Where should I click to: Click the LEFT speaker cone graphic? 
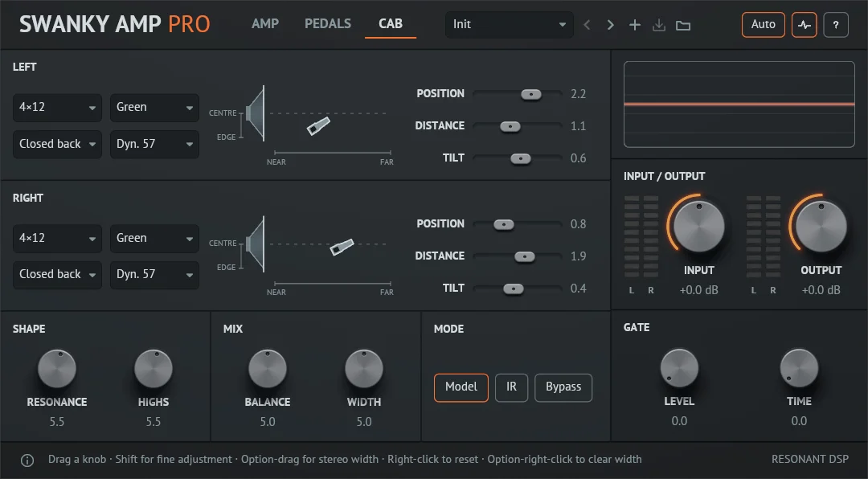[x=256, y=113]
